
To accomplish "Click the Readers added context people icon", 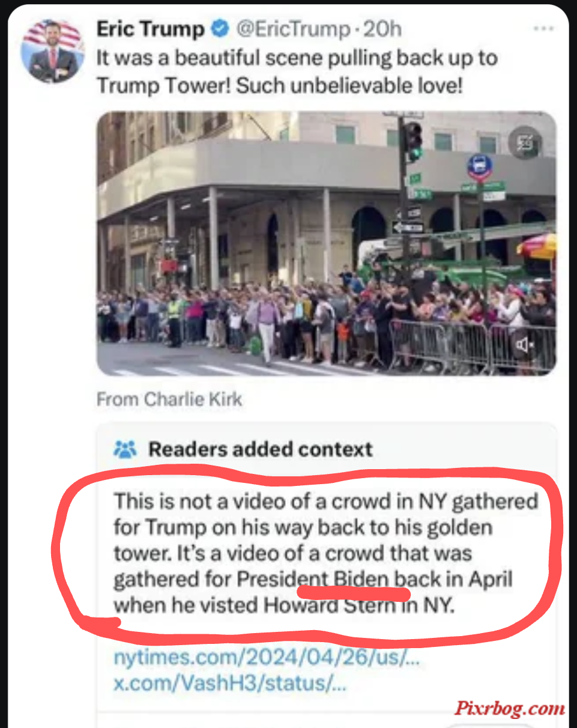I will point(125,449).
